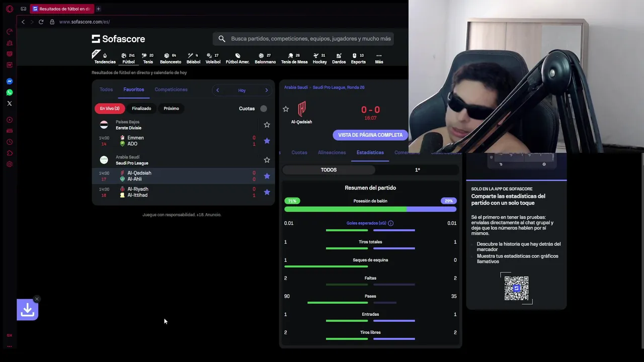
Task: Switch to the Competiciones tab
Action: [x=171, y=89]
